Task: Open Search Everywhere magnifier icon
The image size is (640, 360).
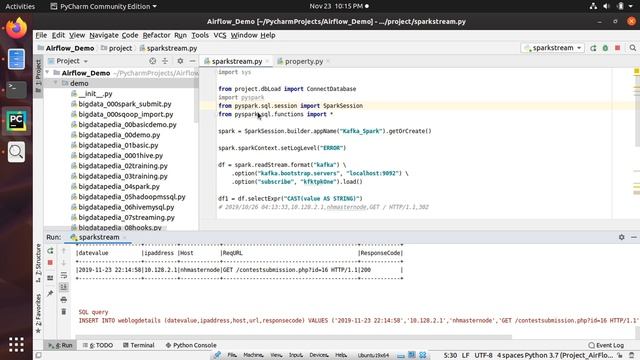Action: click(632, 48)
